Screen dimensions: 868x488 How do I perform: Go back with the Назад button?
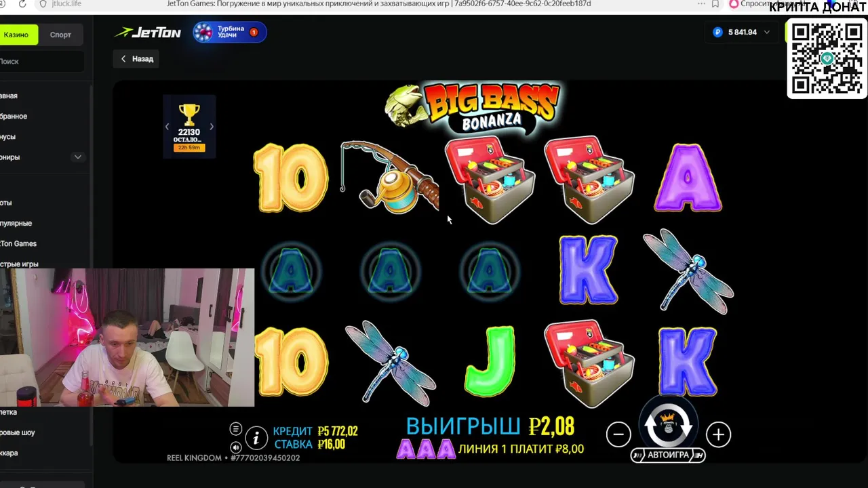click(x=137, y=59)
